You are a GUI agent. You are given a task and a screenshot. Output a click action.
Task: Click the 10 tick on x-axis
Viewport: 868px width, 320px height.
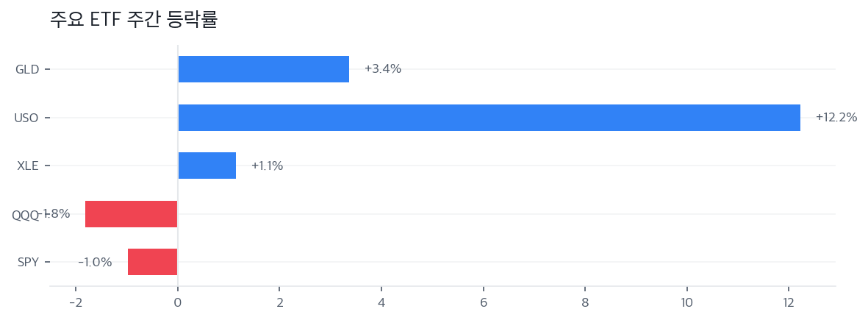point(686,303)
